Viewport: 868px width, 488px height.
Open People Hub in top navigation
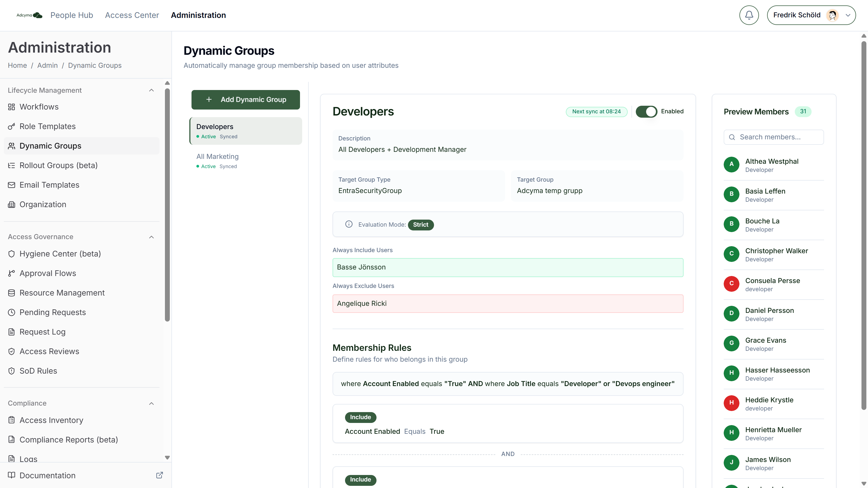pos(71,15)
